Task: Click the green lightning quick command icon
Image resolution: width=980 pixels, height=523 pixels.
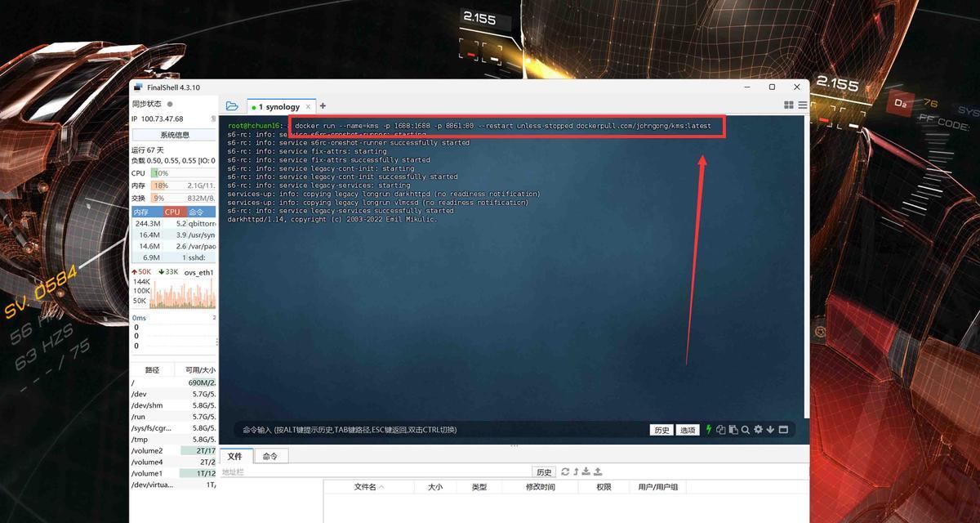Action: click(x=709, y=429)
